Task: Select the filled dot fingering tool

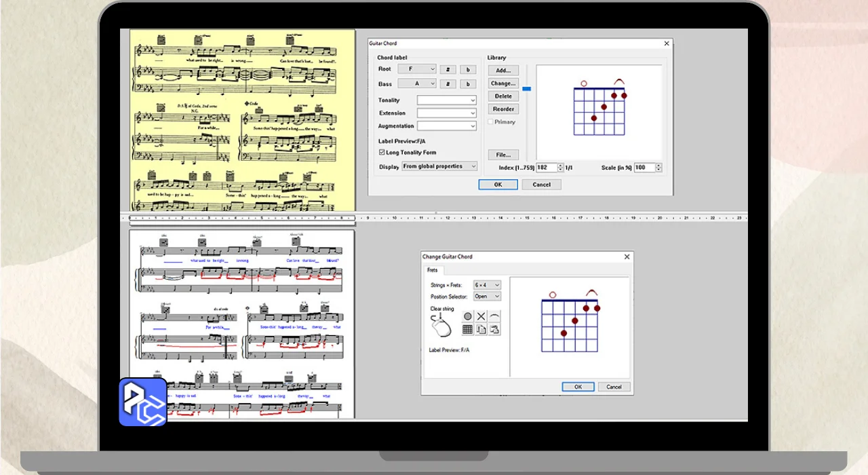Action: point(467,316)
